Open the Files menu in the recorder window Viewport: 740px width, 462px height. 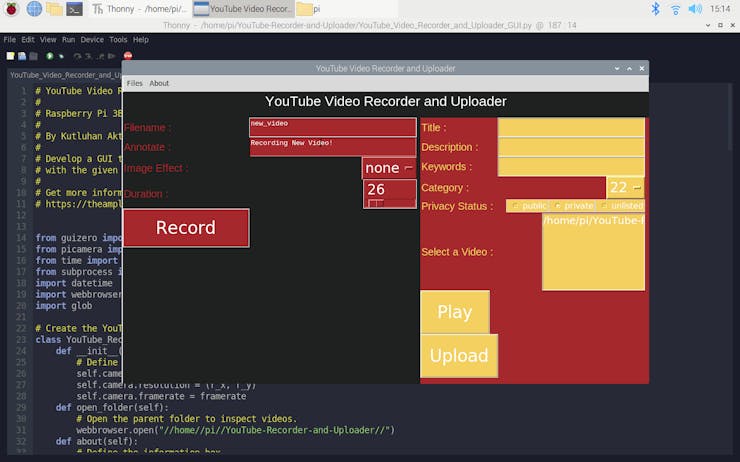pyautogui.click(x=134, y=83)
